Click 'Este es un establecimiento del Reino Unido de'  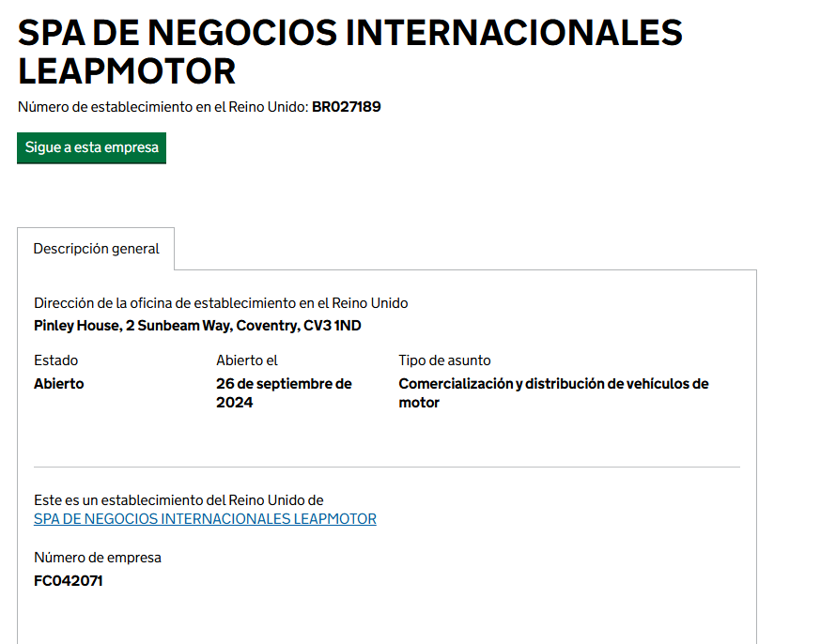pyautogui.click(x=178, y=500)
